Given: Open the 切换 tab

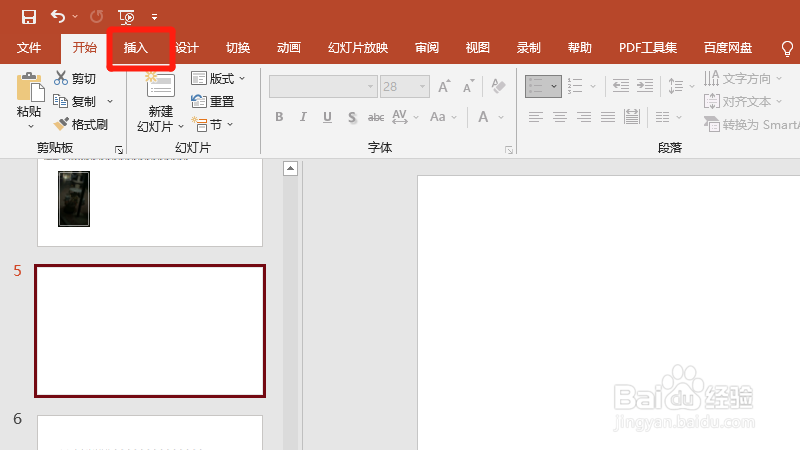Looking at the screenshot, I should 238,48.
